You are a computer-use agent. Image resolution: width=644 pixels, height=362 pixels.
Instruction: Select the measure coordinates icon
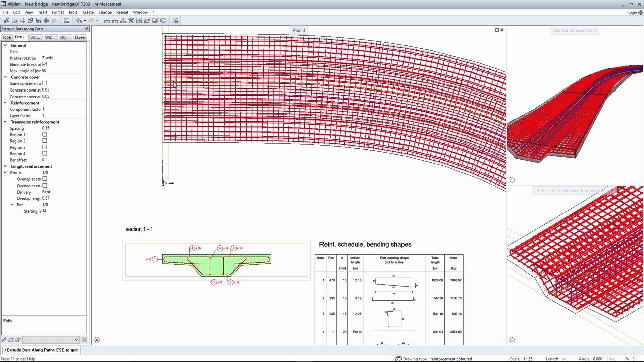[x=123, y=21]
